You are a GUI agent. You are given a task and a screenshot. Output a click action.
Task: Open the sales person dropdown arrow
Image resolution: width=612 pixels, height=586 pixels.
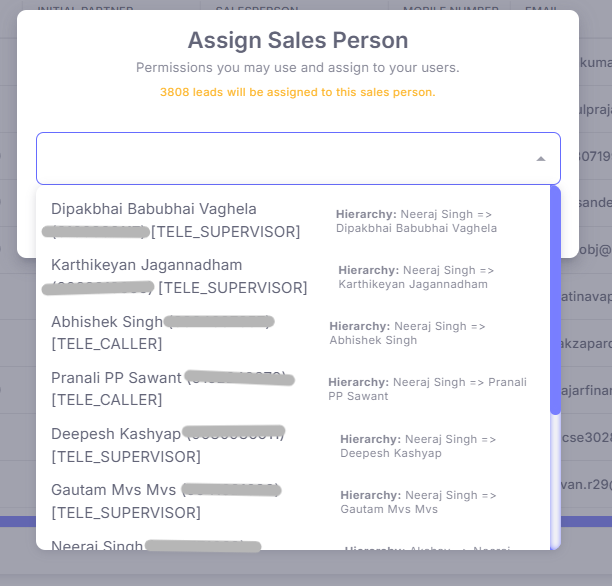coord(540,159)
